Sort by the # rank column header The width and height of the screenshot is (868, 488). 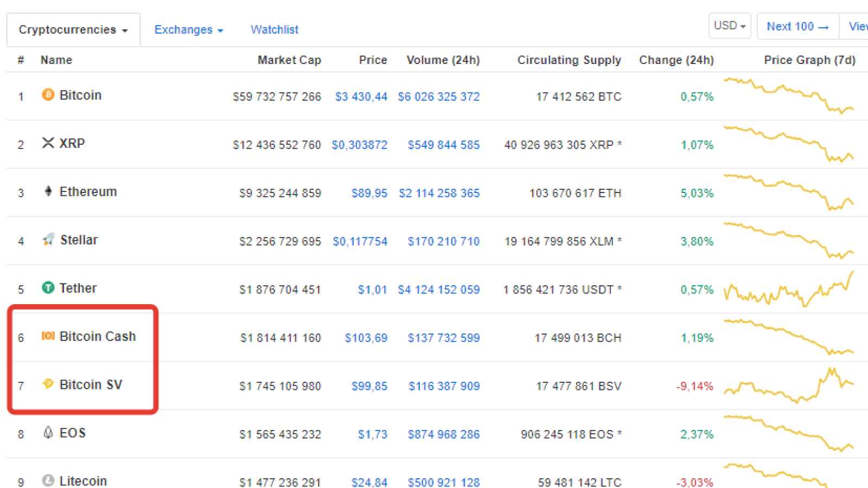[x=21, y=60]
